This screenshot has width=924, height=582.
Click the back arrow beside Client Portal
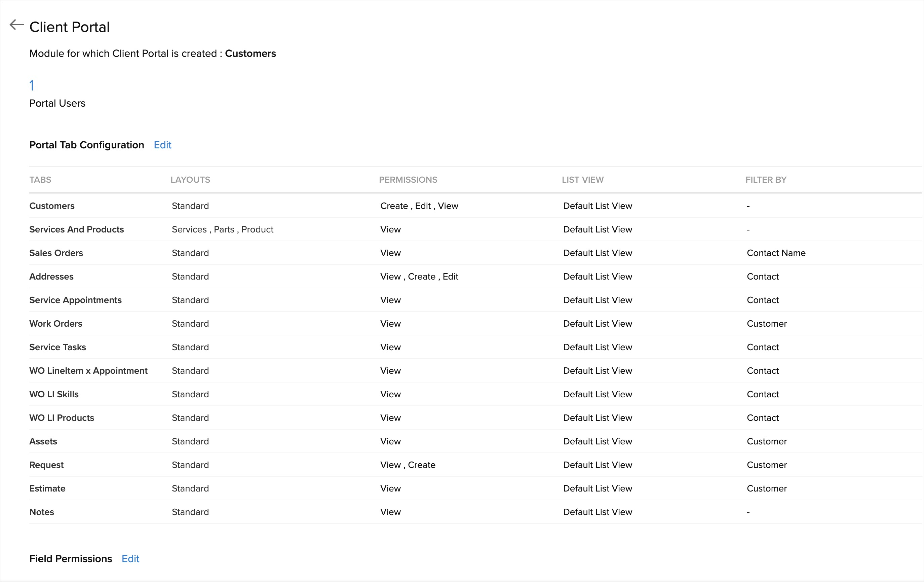[16, 25]
